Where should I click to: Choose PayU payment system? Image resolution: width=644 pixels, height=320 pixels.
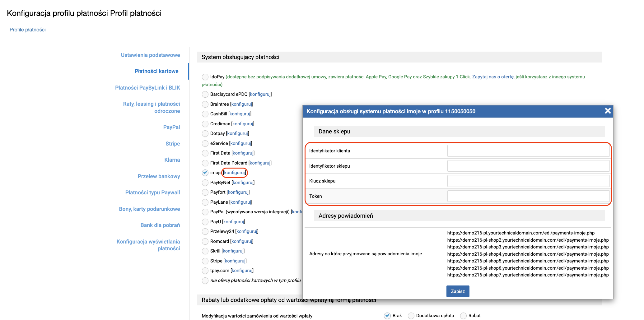205,222
